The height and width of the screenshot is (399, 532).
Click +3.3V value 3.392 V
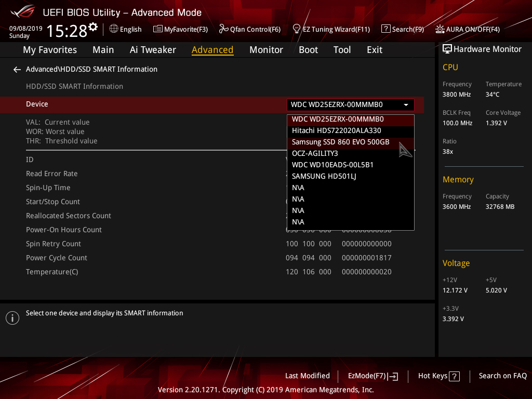(453, 319)
